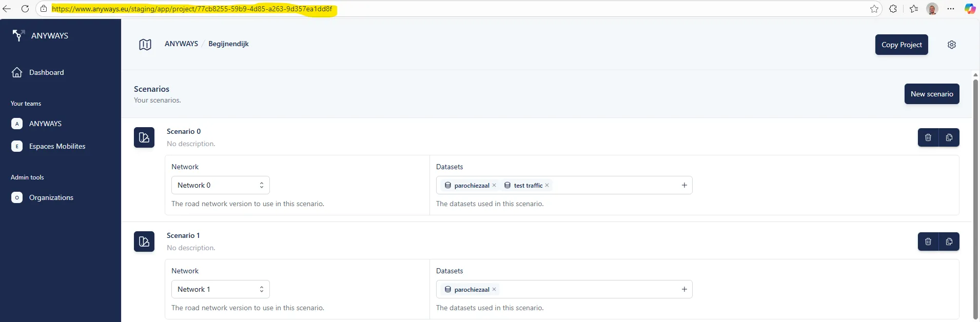Remove parochiezaal dataset from Scenario 0
Viewport: 980px width, 322px height.
coord(494,185)
